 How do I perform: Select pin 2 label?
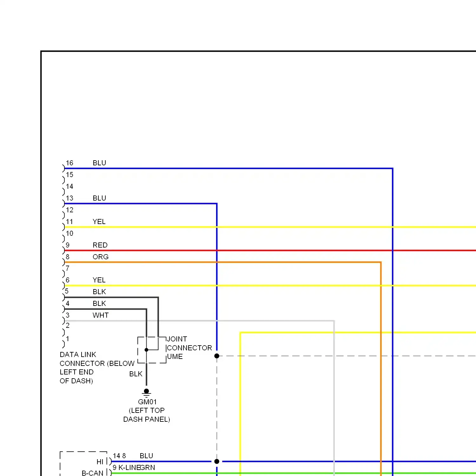tap(68, 326)
